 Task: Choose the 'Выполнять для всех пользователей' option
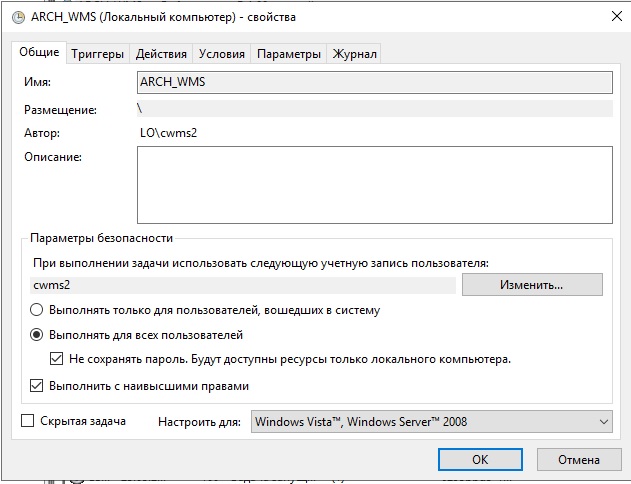(x=37, y=335)
